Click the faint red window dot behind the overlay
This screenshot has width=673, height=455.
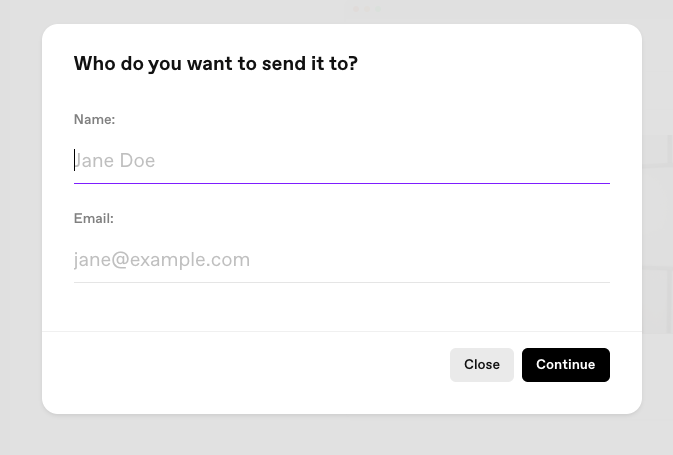[356, 9]
